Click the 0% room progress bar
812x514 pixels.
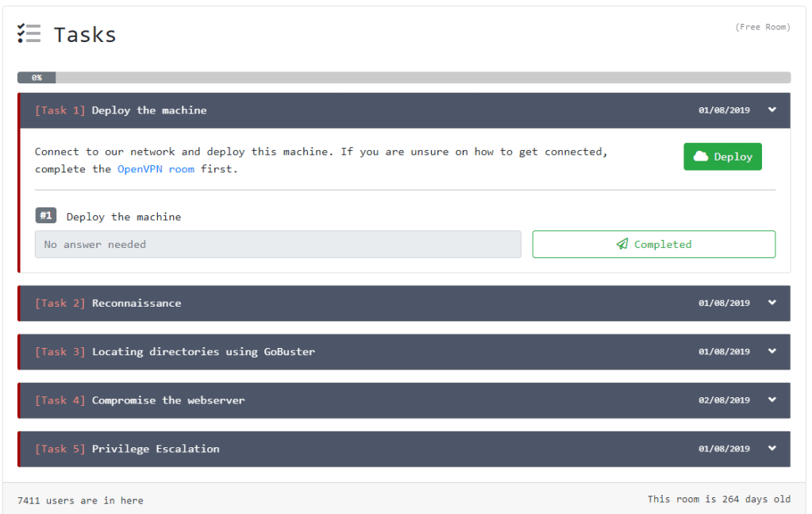point(403,78)
